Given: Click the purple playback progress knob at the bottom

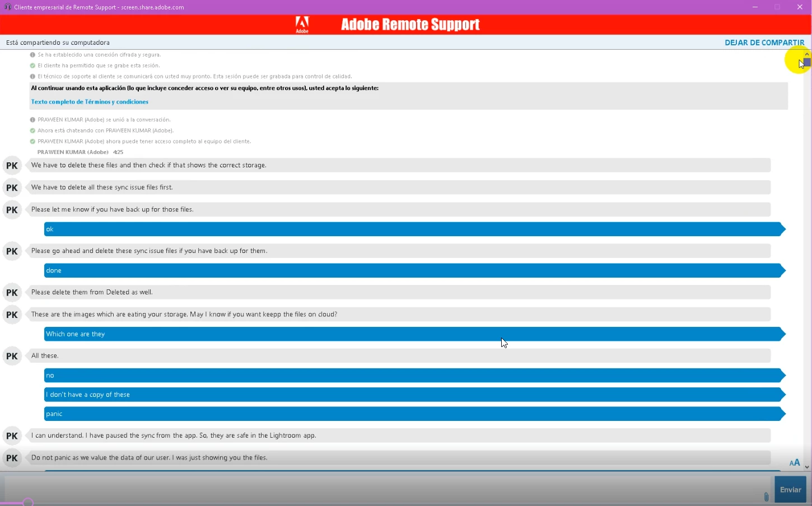Looking at the screenshot, I should tap(28, 503).
